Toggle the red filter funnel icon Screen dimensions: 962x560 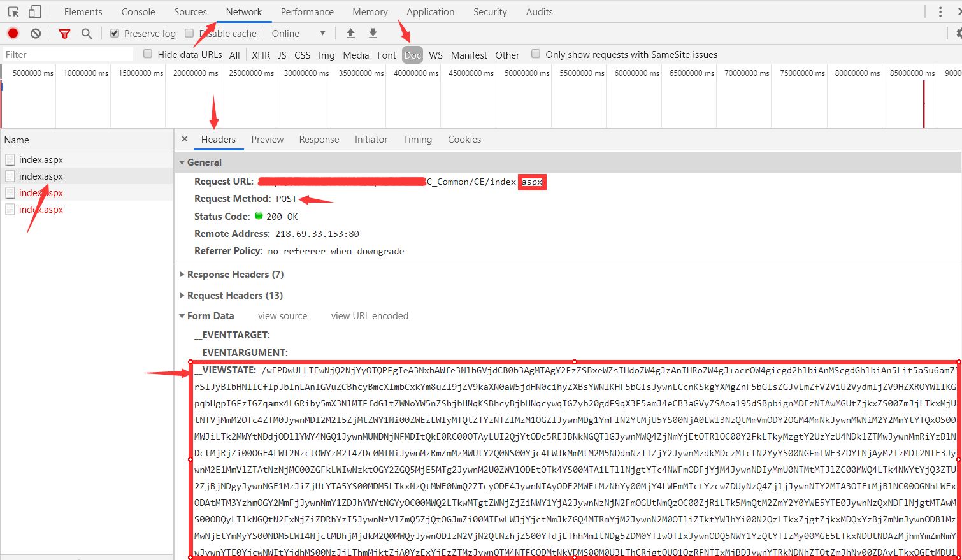click(x=64, y=34)
